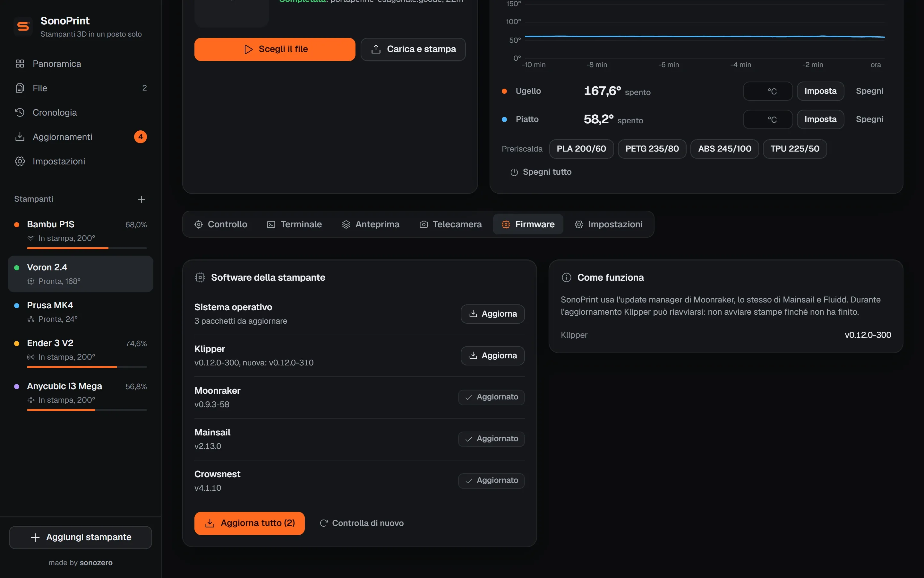Click Aggiorna for Sistema operativo
The height and width of the screenshot is (578, 924).
click(x=492, y=314)
